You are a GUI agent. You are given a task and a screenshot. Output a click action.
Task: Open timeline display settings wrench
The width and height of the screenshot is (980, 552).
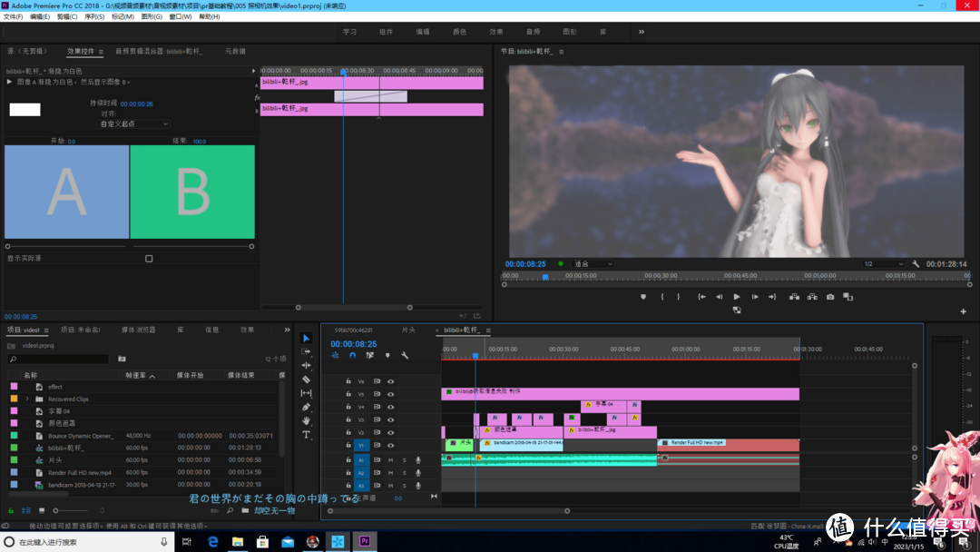[405, 355]
